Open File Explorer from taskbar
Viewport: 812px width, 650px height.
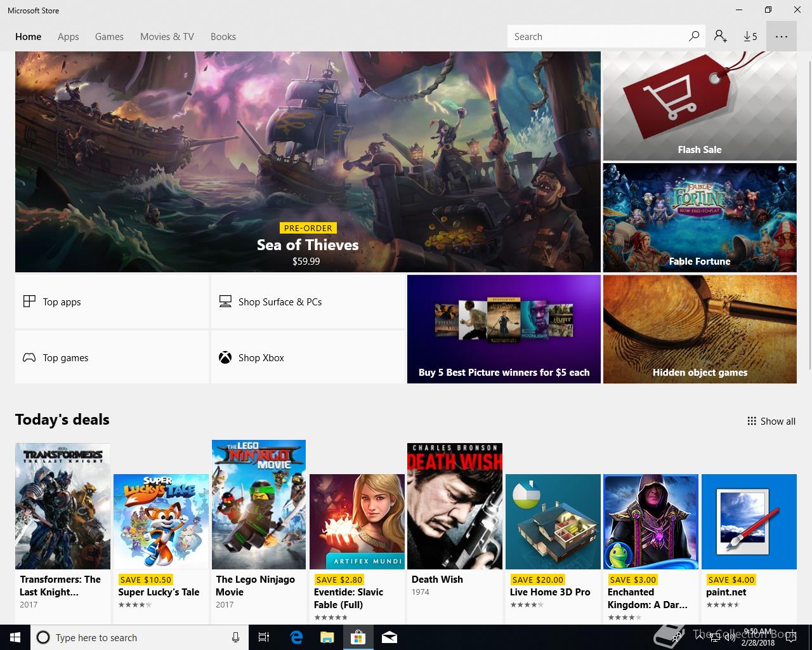point(327,637)
